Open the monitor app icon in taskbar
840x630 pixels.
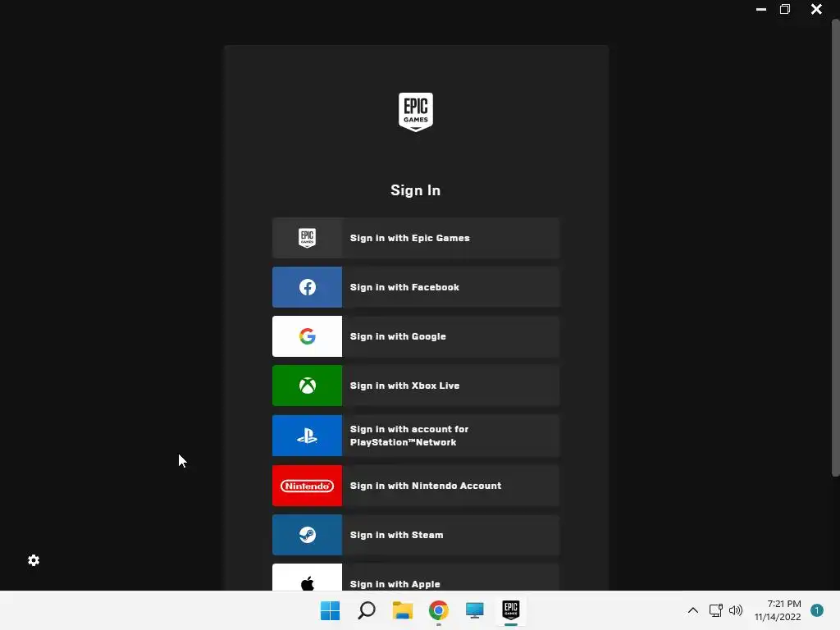475,610
